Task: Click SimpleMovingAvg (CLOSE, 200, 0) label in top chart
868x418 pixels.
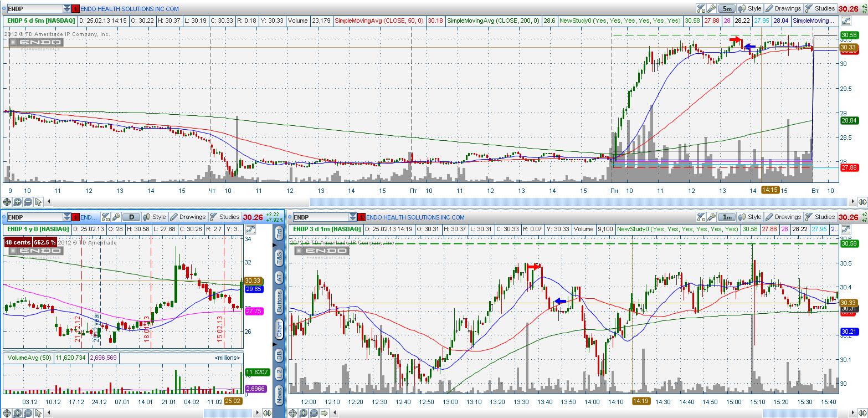Action: 493,21
